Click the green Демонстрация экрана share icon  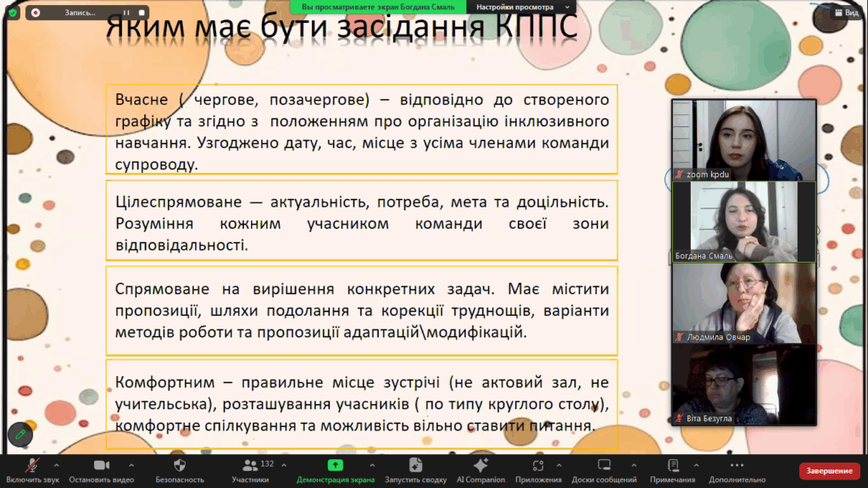(335, 465)
